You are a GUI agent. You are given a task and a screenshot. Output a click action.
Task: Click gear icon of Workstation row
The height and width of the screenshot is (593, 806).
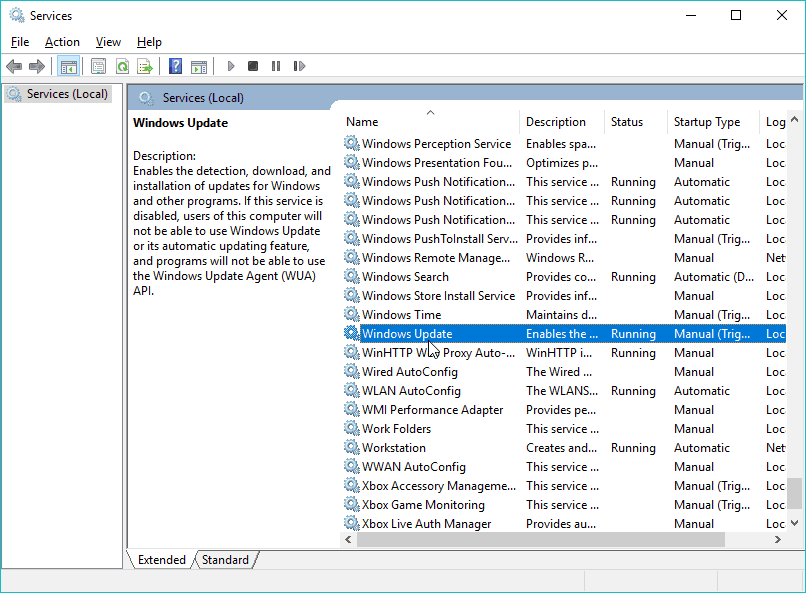[352, 448]
